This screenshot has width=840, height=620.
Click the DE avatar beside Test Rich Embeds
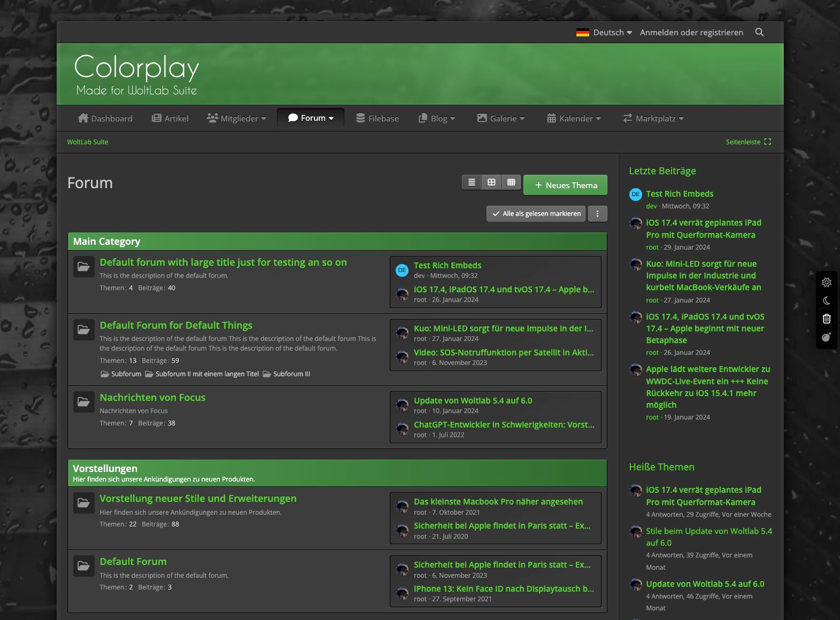point(402,270)
